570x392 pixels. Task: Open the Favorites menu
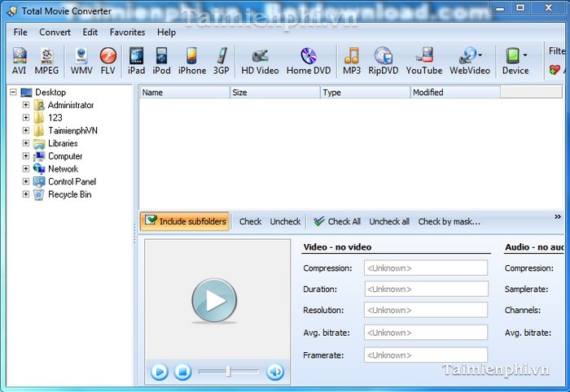click(x=127, y=33)
